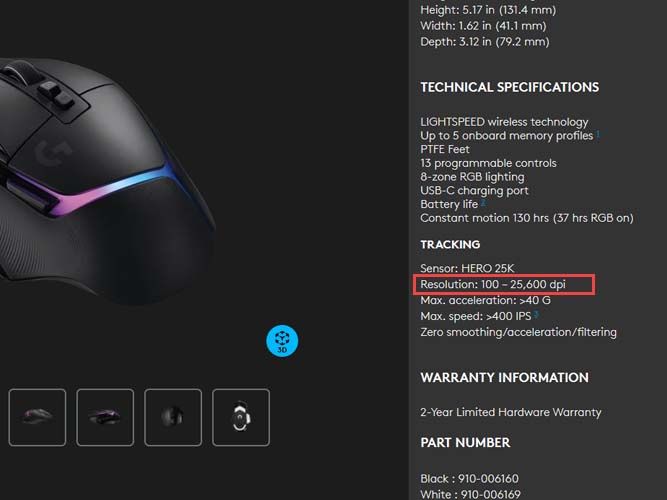Select the side-profile mouse thumbnail

(x=37, y=417)
